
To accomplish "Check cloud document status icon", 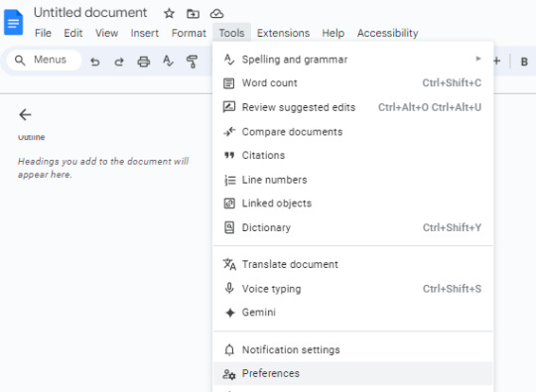I will [x=216, y=14].
